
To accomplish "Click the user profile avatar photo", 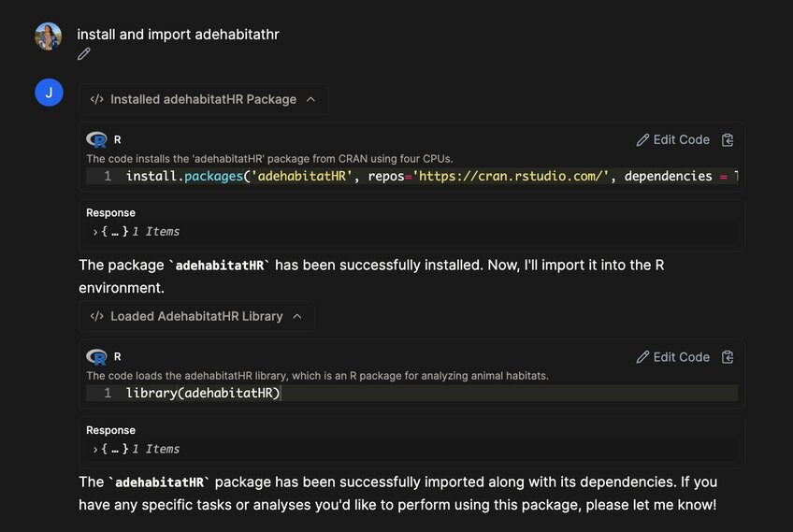I will click(49, 36).
